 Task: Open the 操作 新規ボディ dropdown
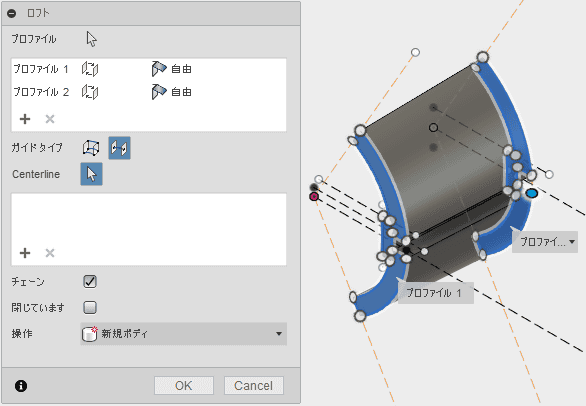[x=183, y=333]
